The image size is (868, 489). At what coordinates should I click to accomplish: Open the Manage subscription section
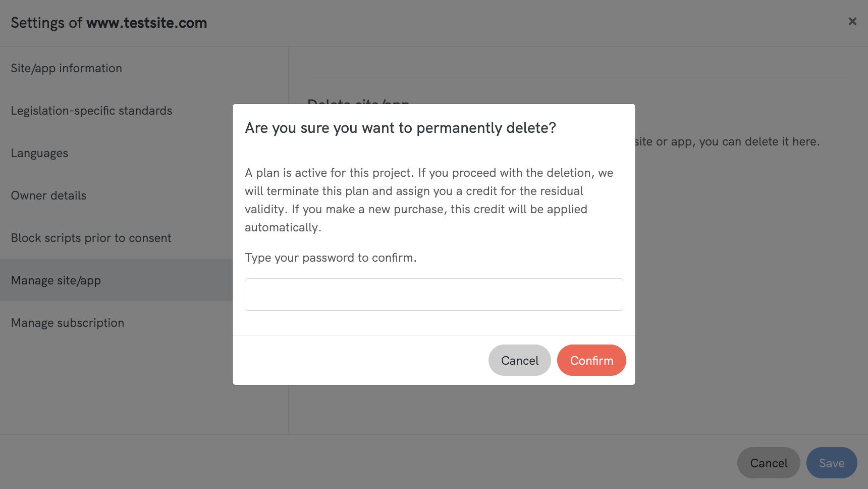[68, 323]
